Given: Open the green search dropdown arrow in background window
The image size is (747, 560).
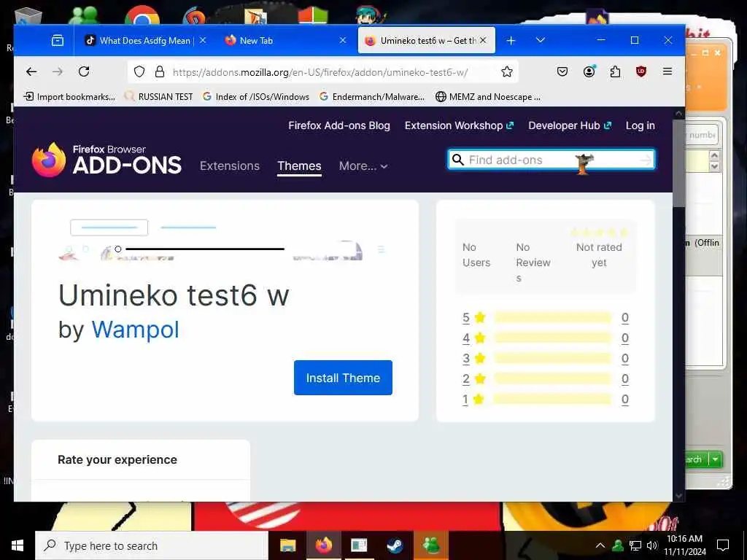Looking at the screenshot, I should [x=715, y=459].
